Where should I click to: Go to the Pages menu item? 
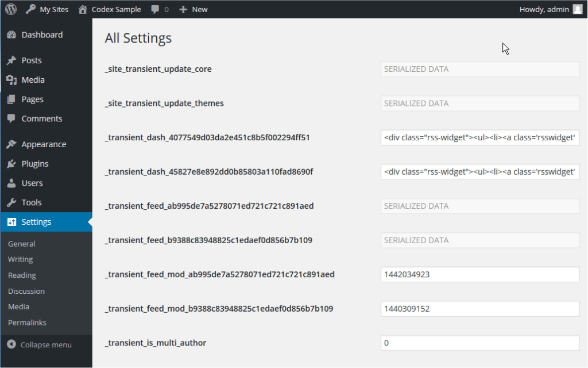[x=33, y=99]
